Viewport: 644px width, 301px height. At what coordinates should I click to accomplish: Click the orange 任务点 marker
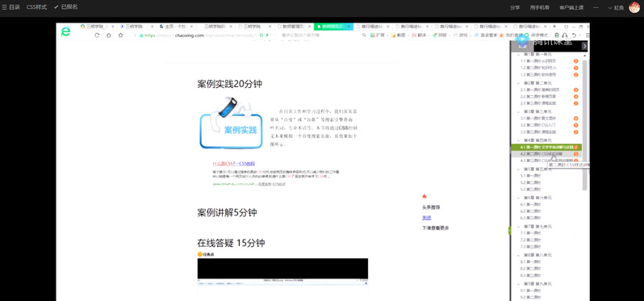point(200,254)
